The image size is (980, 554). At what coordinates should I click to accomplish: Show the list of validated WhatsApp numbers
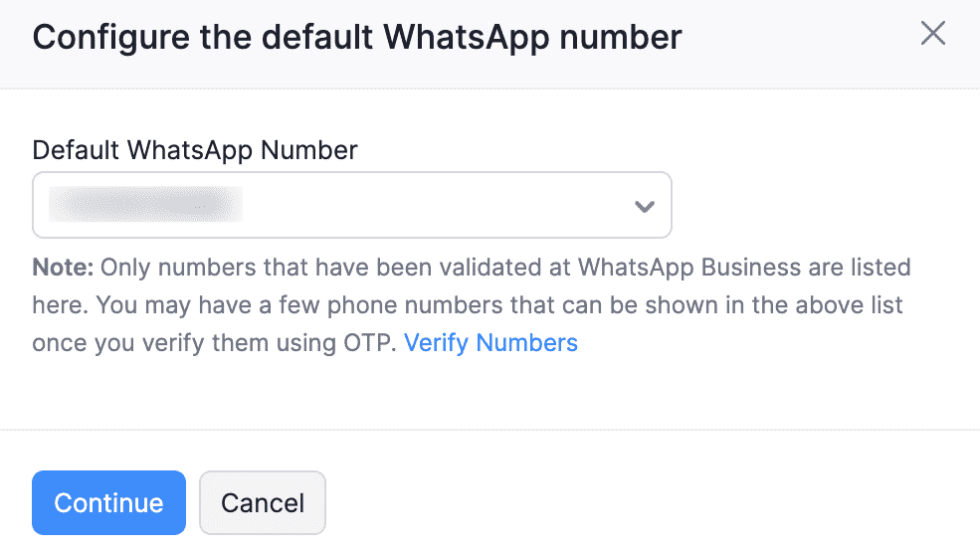644,206
